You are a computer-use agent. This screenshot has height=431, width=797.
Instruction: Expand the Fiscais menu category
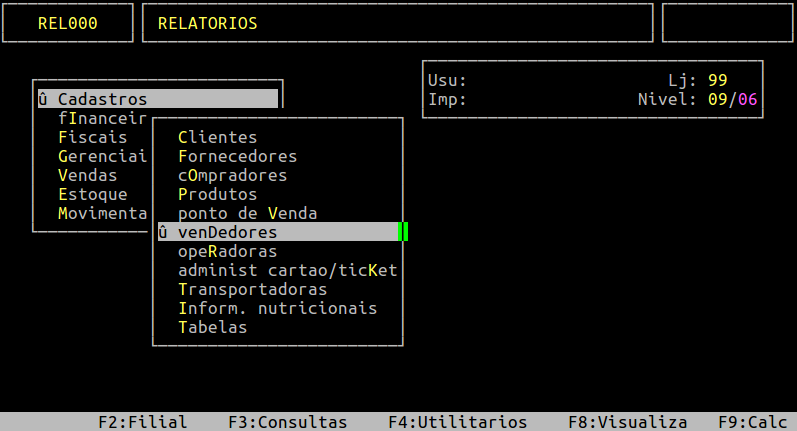93,137
